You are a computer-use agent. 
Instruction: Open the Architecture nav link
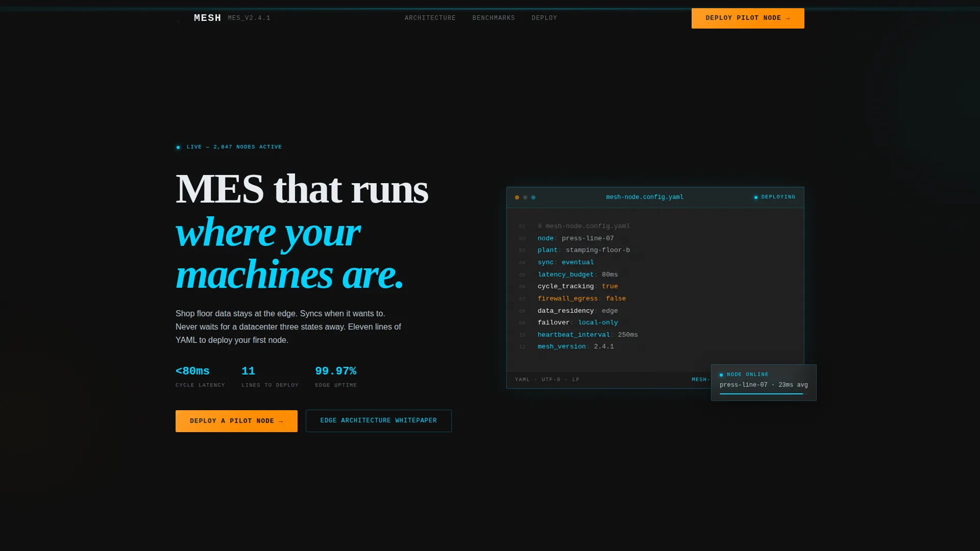(430, 18)
